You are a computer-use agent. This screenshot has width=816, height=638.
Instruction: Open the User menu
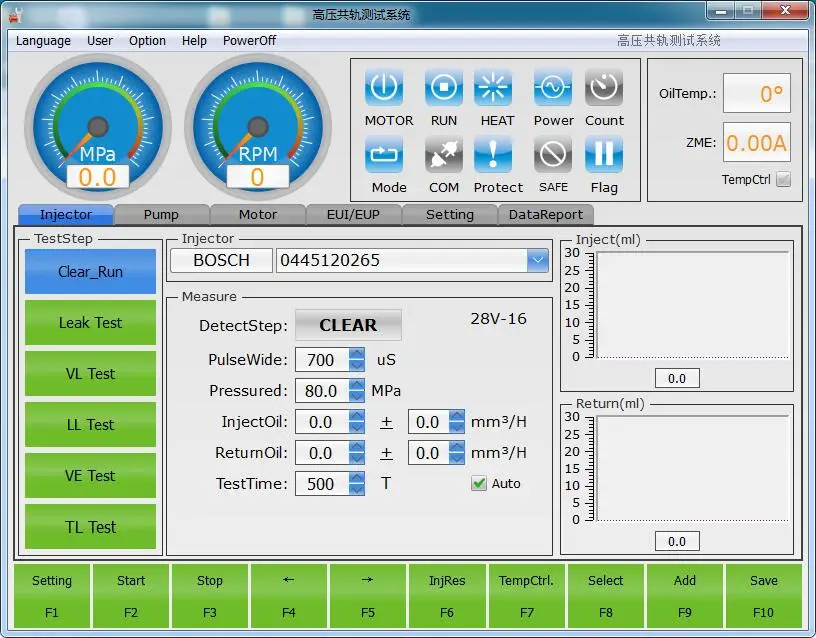(100, 41)
